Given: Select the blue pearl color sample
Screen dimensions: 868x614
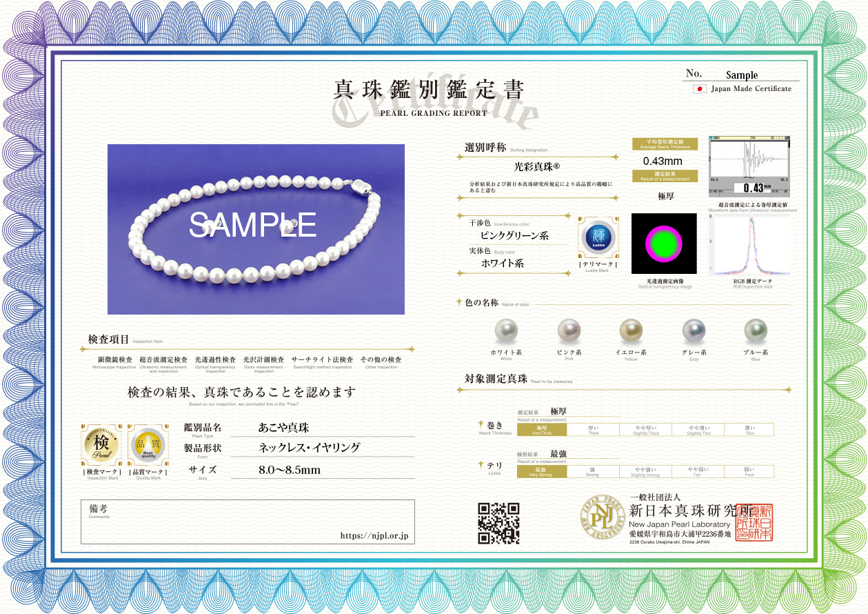Looking at the screenshot, I should 756,330.
